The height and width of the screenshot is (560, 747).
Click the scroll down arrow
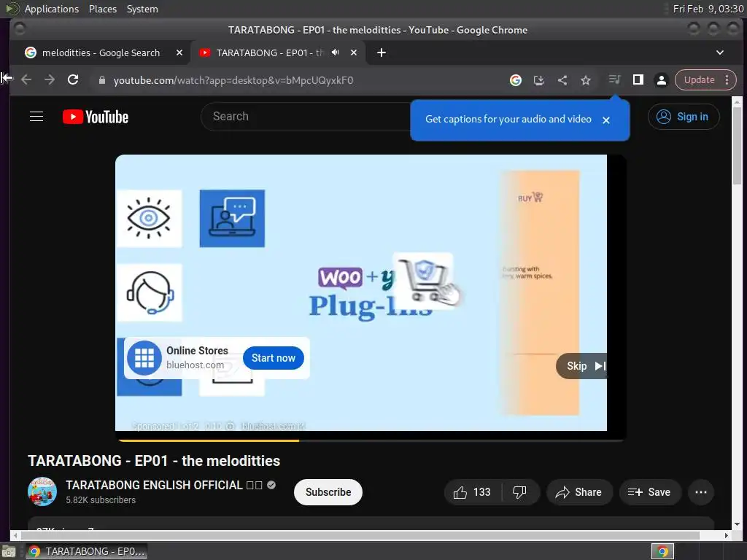coord(737,524)
